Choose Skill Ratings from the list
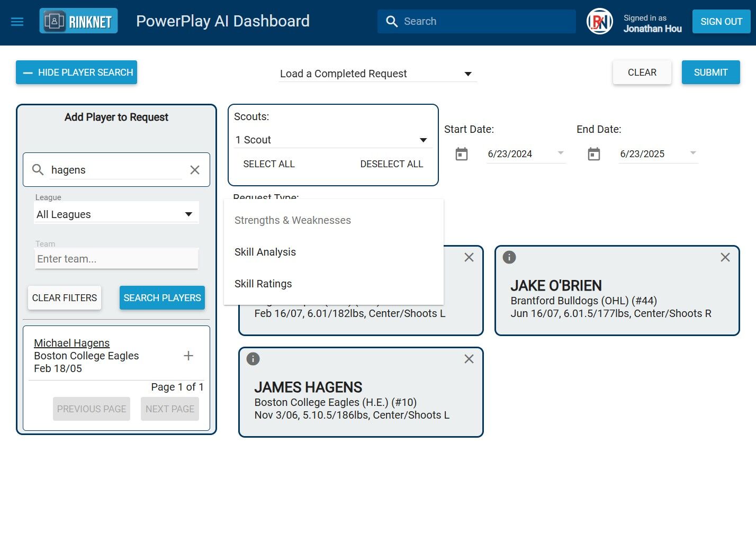 pos(334,284)
